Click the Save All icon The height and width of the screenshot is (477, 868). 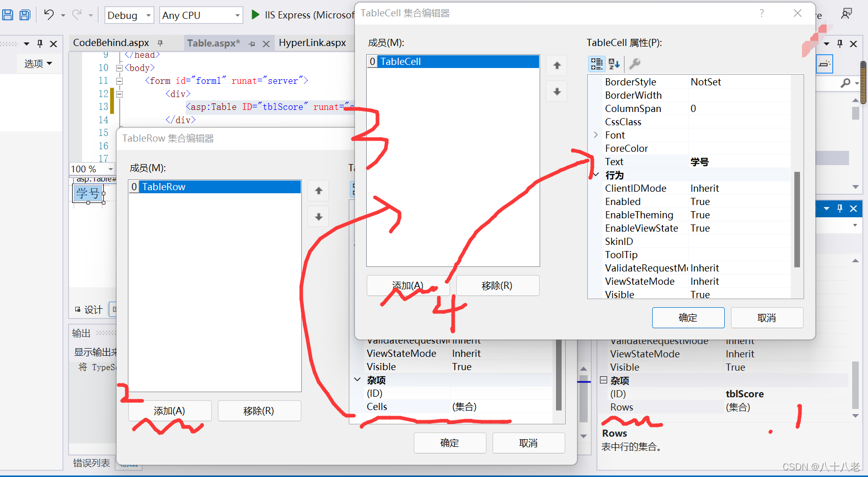pos(25,15)
